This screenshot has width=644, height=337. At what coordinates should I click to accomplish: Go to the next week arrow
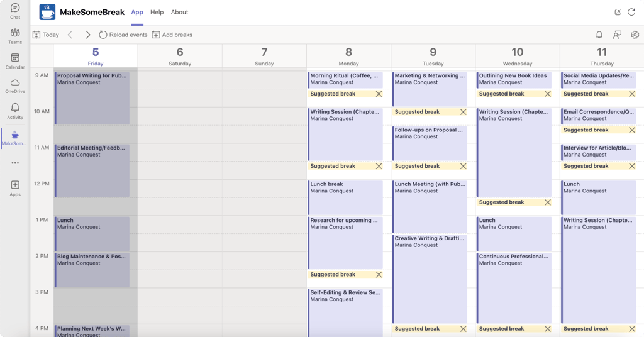tap(87, 35)
